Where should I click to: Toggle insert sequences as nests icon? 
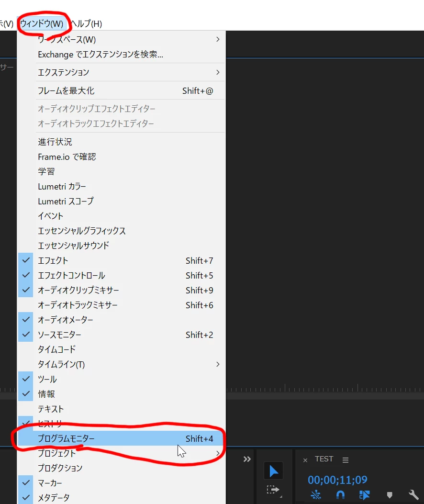[316, 495]
